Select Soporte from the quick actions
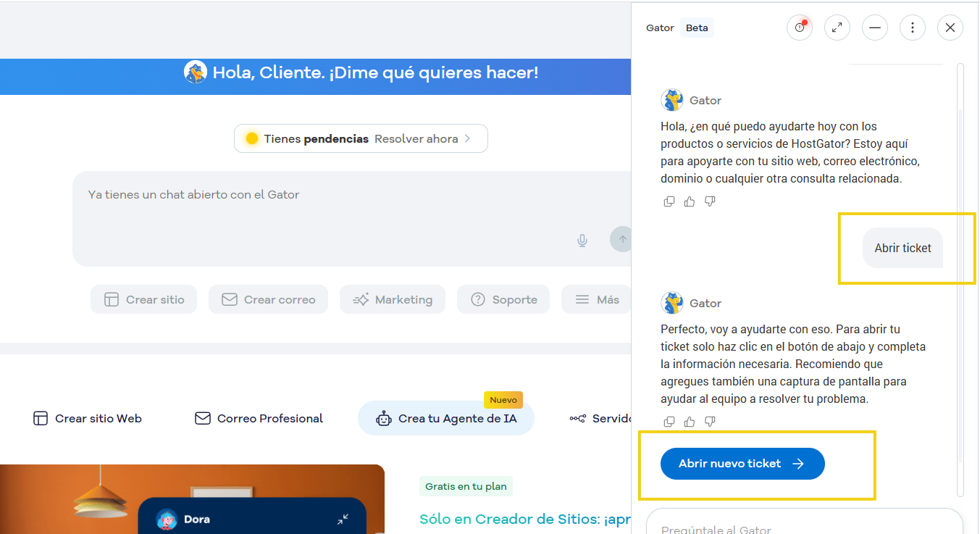980x534 pixels. coord(503,299)
